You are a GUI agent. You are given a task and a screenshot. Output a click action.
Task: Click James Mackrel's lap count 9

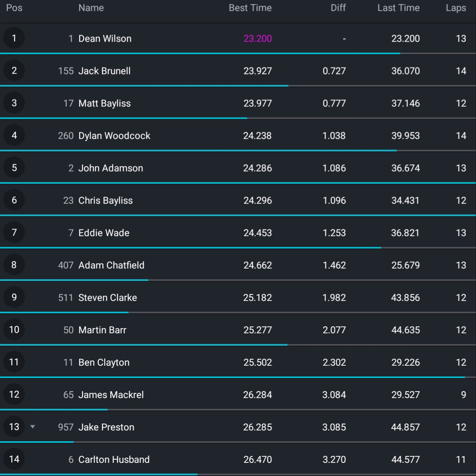point(463,394)
